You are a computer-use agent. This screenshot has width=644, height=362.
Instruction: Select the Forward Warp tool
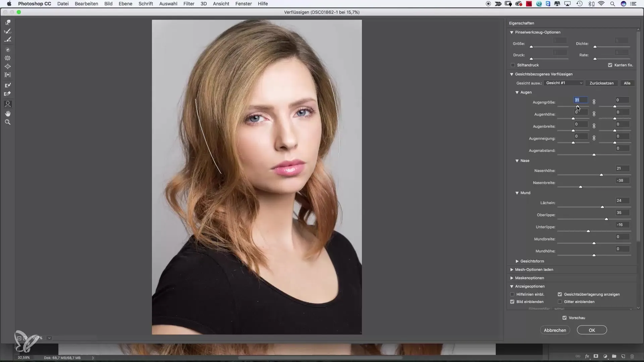click(8, 22)
